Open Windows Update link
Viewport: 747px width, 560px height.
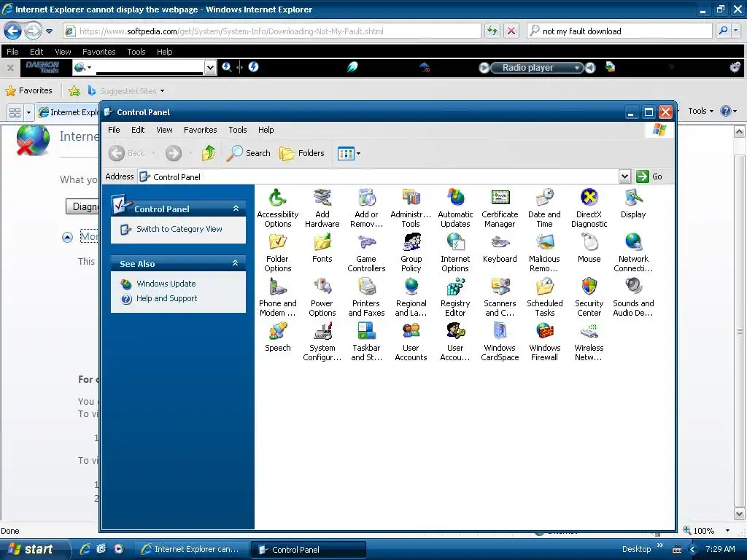click(x=166, y=284)
